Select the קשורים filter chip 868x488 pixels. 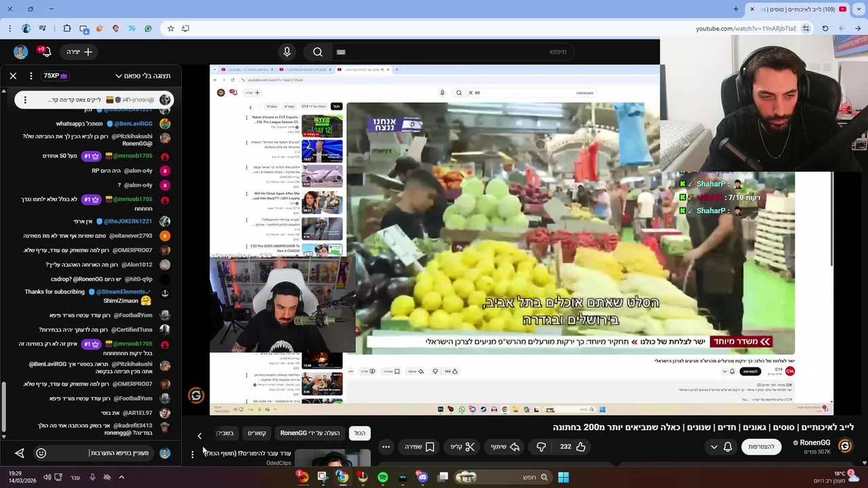pos(257,433)
